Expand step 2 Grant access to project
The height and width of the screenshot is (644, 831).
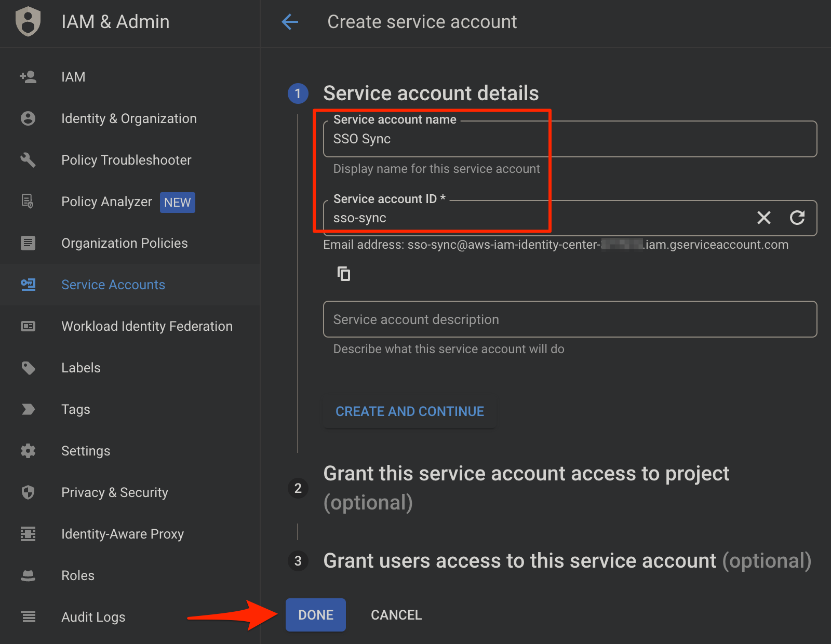pos(526,488)
